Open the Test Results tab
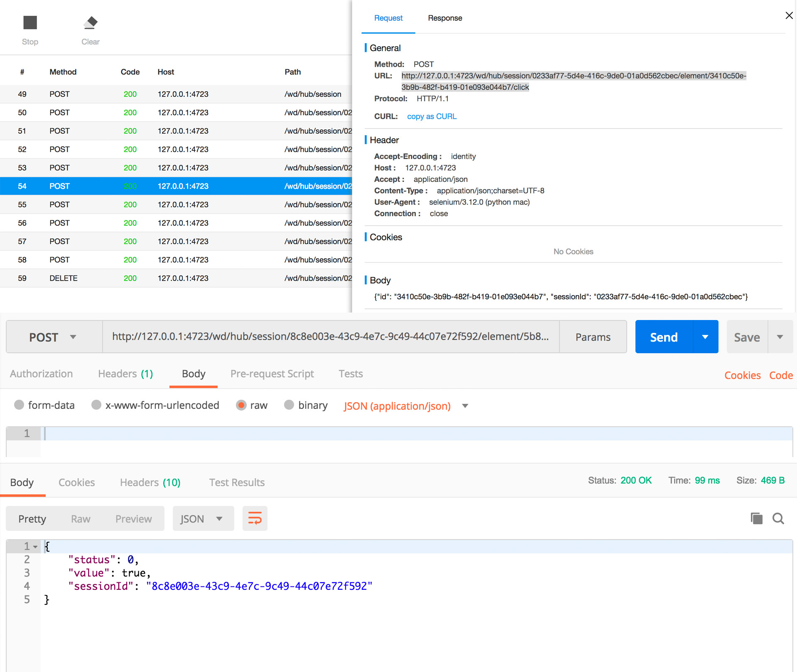The height and width of the screenshot is (672, 797). 237,482
